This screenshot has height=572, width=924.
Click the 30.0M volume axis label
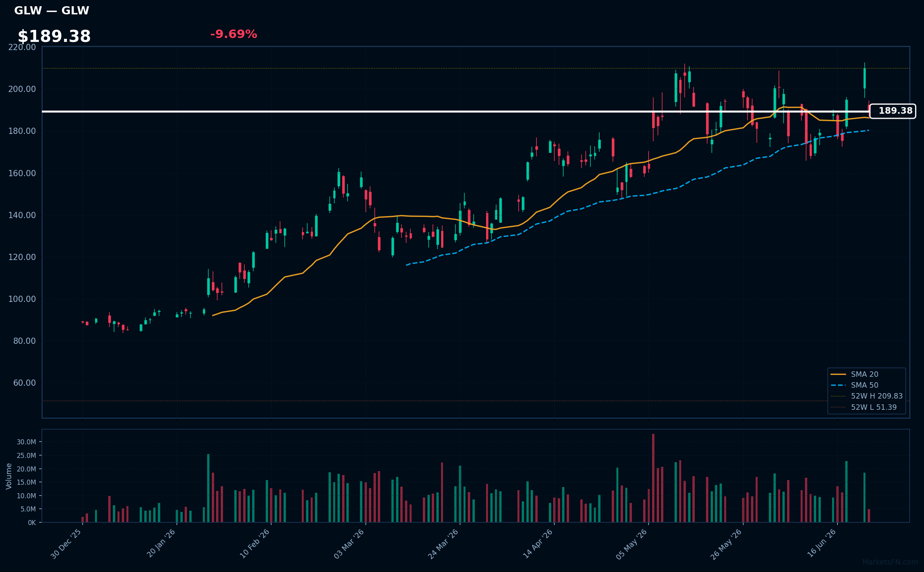(26, 442)
